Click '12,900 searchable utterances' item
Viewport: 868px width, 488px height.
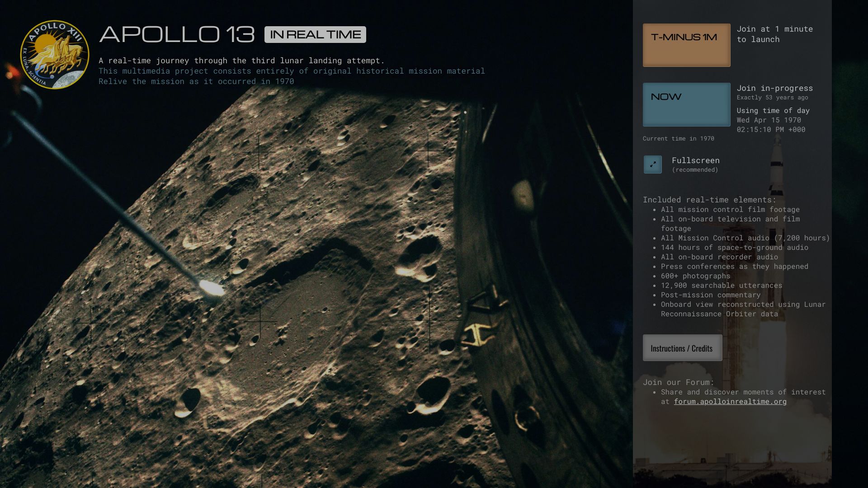coord(722,286)
